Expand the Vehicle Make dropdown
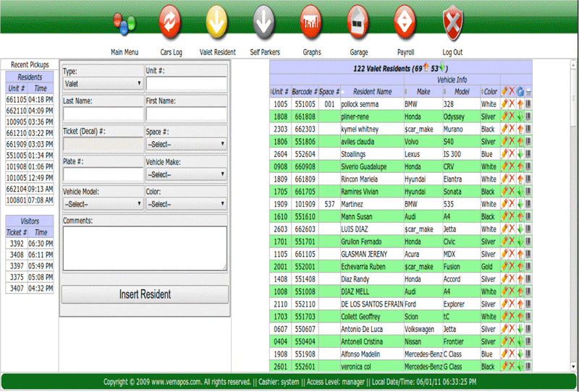This screenshot has height=392, width=579. pyautogui.click(x=186, y=174)
